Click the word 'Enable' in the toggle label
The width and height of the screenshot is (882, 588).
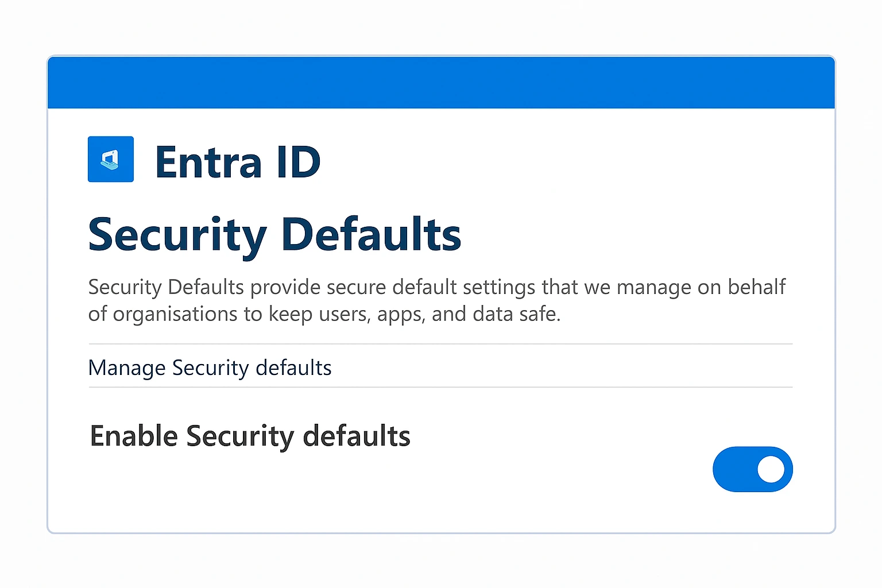[x=134, y=436]
